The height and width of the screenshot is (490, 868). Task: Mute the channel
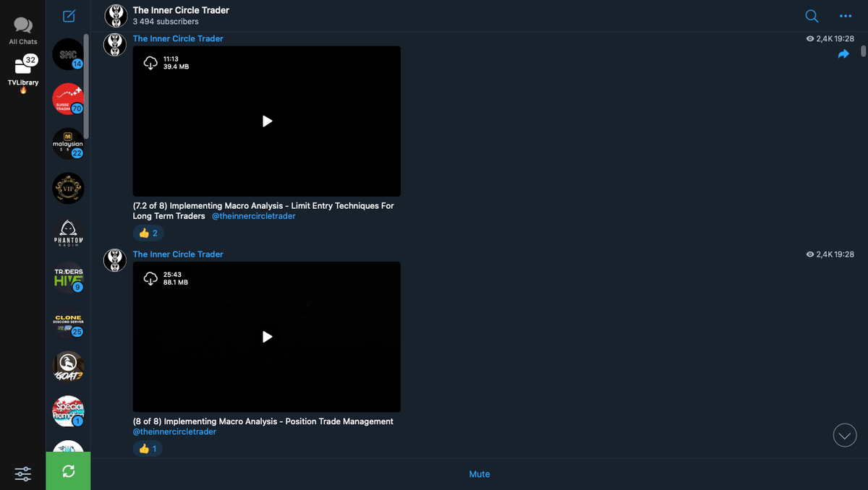point(480,474)
